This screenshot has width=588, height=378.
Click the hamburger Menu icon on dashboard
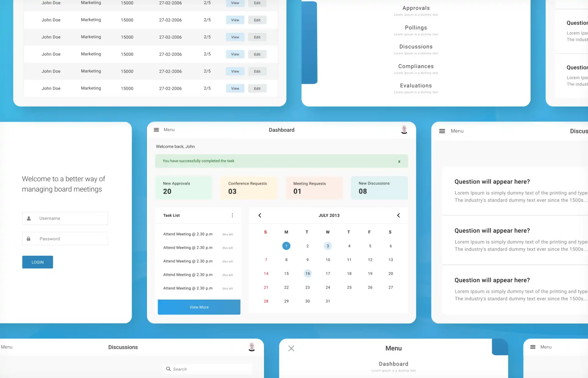[156, 130]
